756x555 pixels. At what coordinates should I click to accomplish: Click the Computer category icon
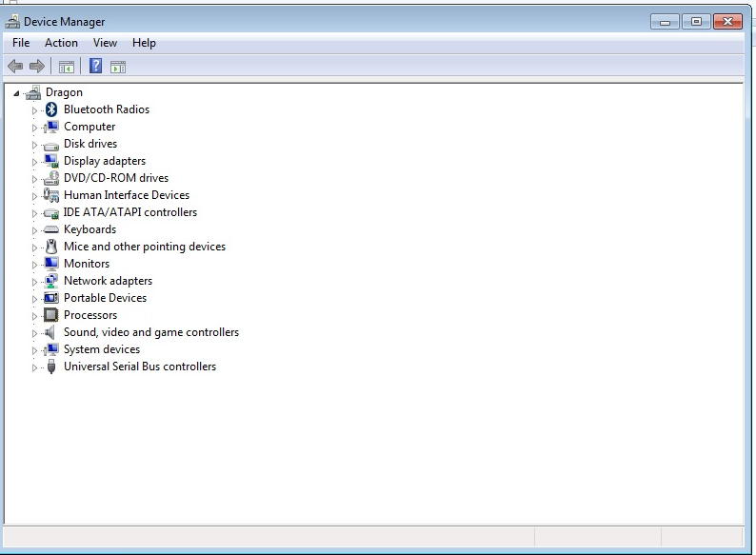(51, 127)
